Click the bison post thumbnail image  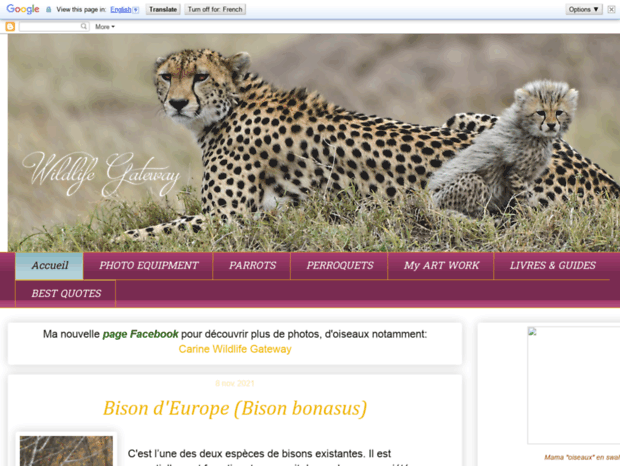(x=66, y=451)
